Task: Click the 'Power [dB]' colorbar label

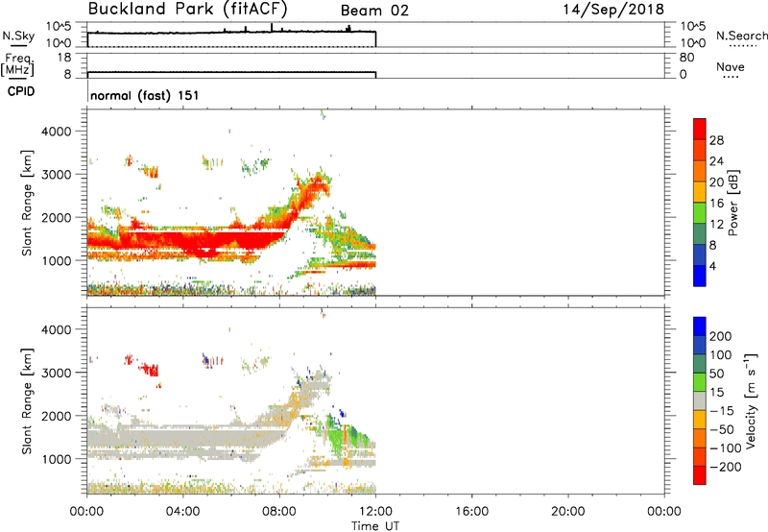Action: coord(732,203)
